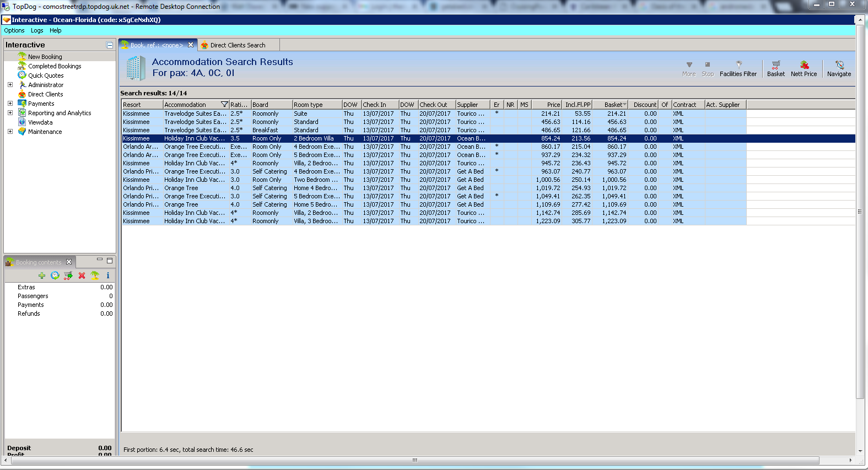
Task: Sort by the Board column header
Action: [272, 105]
